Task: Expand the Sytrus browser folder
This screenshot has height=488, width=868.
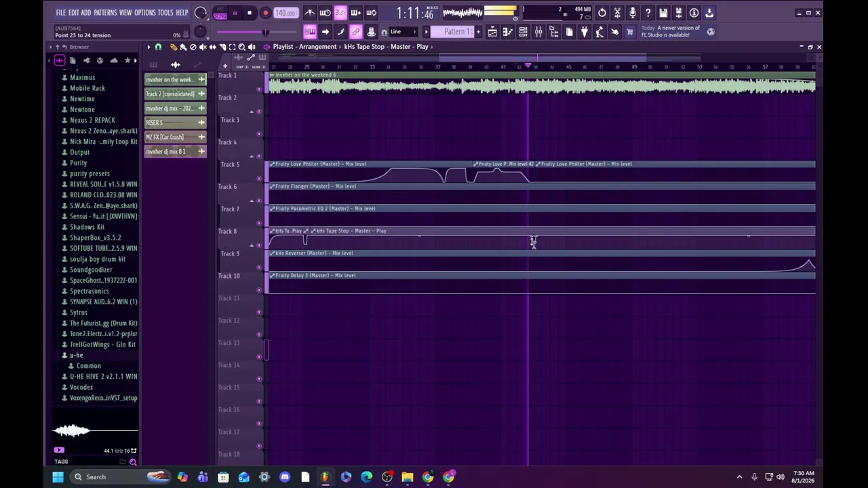Action: tap(79, 312)
